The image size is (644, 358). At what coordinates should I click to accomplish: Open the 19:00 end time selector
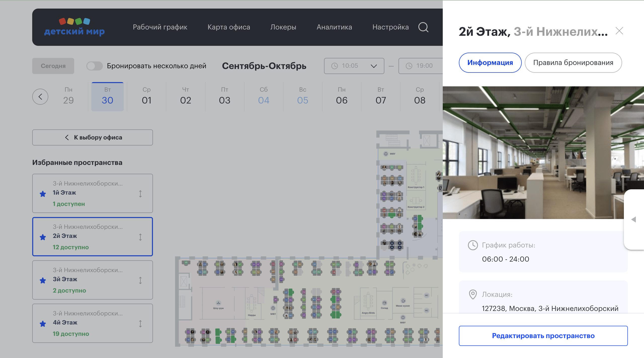421,66
